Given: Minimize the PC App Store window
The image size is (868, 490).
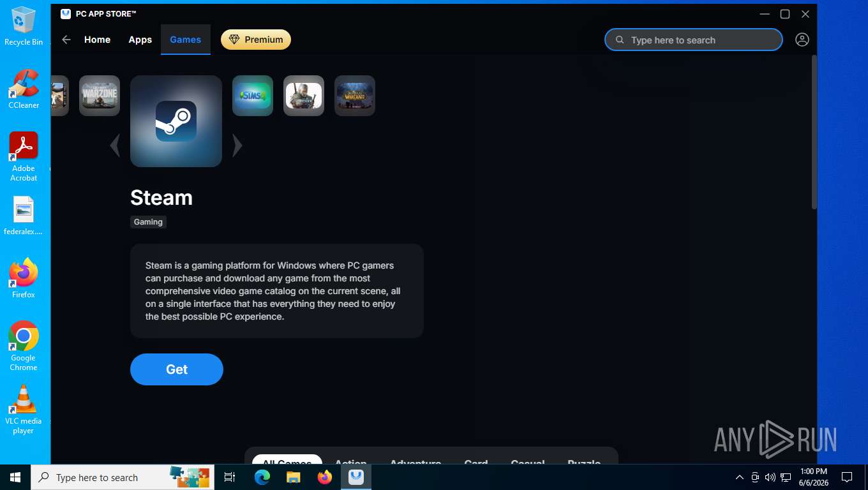Looking at the screenshot, I should coord(765,14).
